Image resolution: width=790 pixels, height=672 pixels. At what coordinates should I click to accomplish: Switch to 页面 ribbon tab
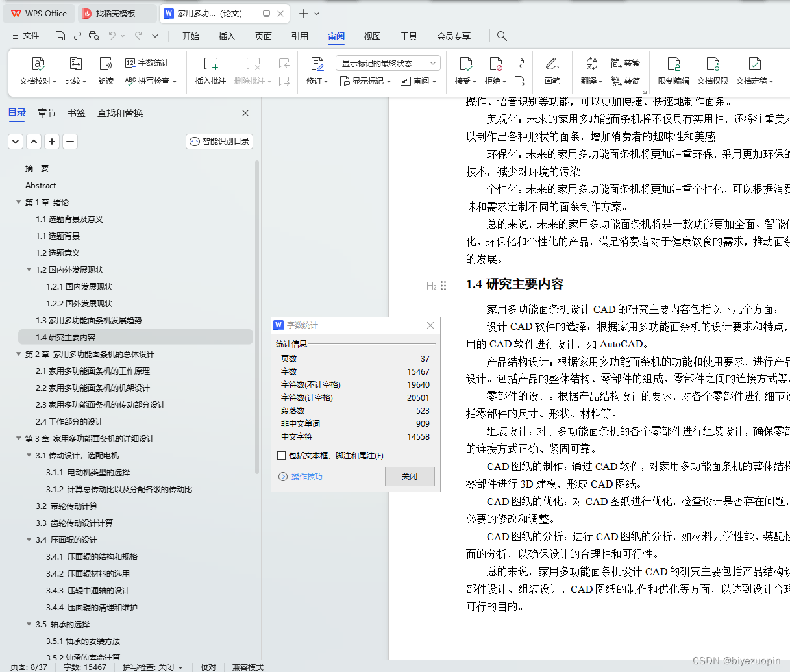point(264,36)
